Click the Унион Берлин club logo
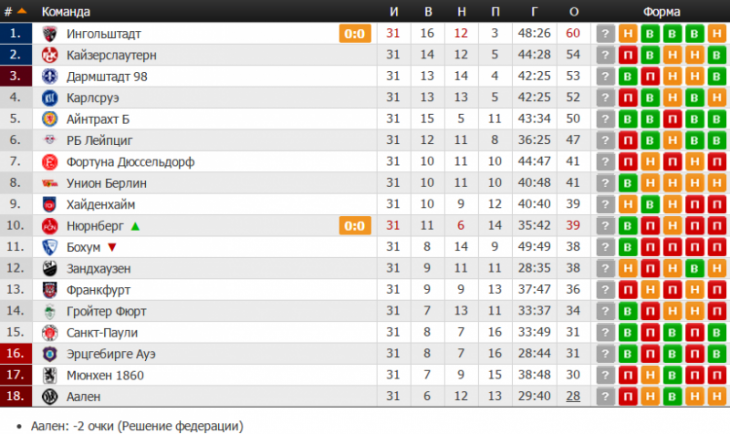This screenshot has width=730, height=434. click(x=49, y=183)
